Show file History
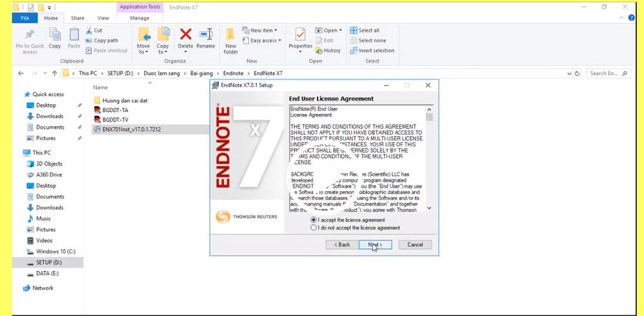Image resolution: width=644 pixels, height=316 pixels. (x=328, y=50)
